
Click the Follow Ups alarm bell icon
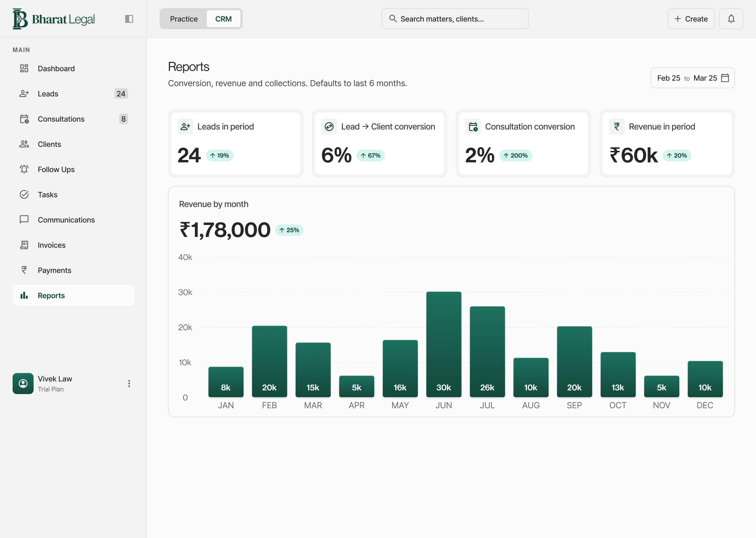(24, 169)
